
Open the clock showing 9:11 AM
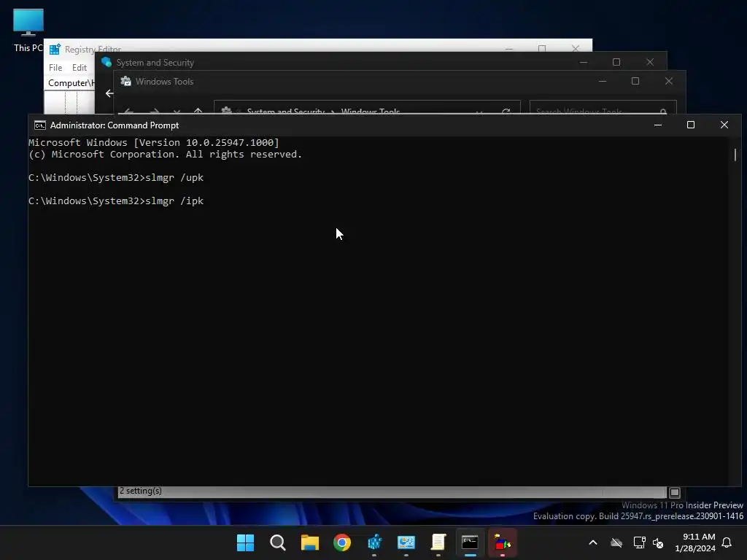[694, 542]
